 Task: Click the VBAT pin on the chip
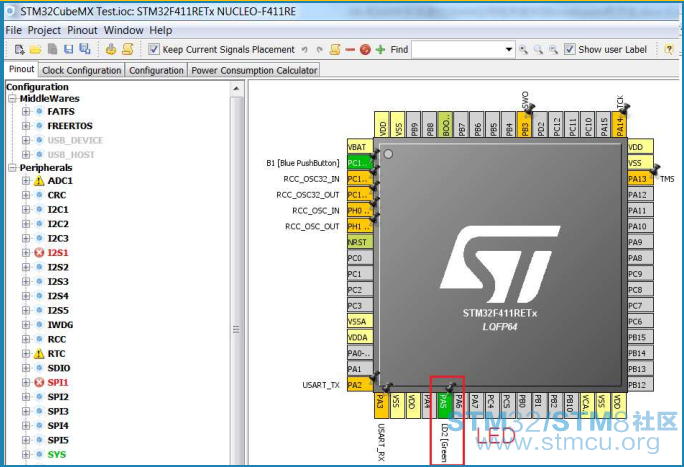[360, 147]
